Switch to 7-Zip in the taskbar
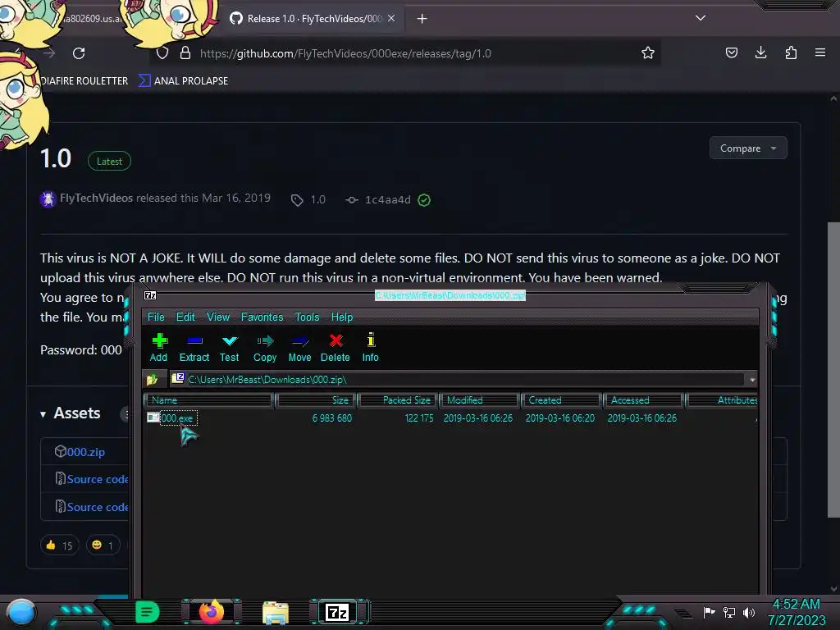This screenshot has width=840, height=630. (337, 612)
